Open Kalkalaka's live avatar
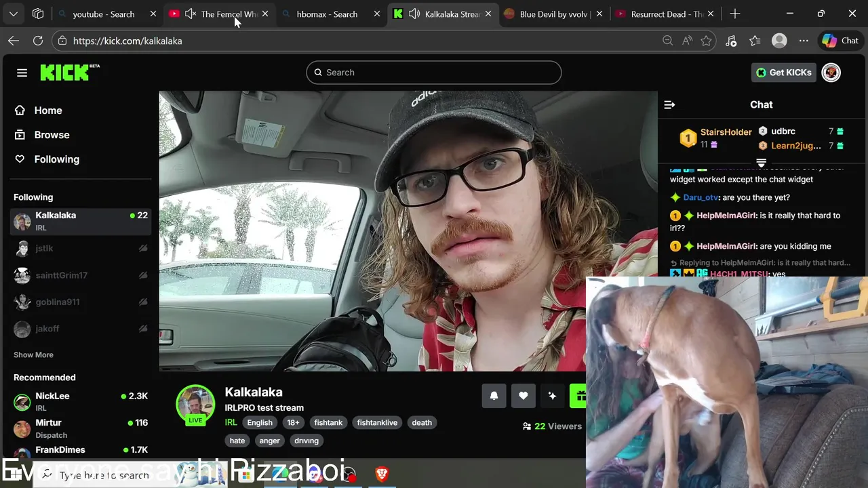The width and height of the screenshot is (868, 488). [195, 405]
